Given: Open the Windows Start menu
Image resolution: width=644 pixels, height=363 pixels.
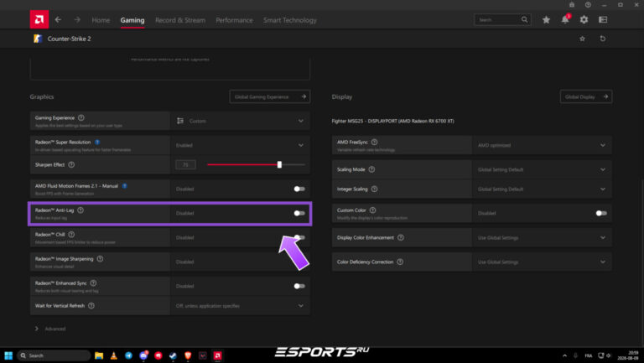Looking at the screenshot, I should tap(8, 355).
